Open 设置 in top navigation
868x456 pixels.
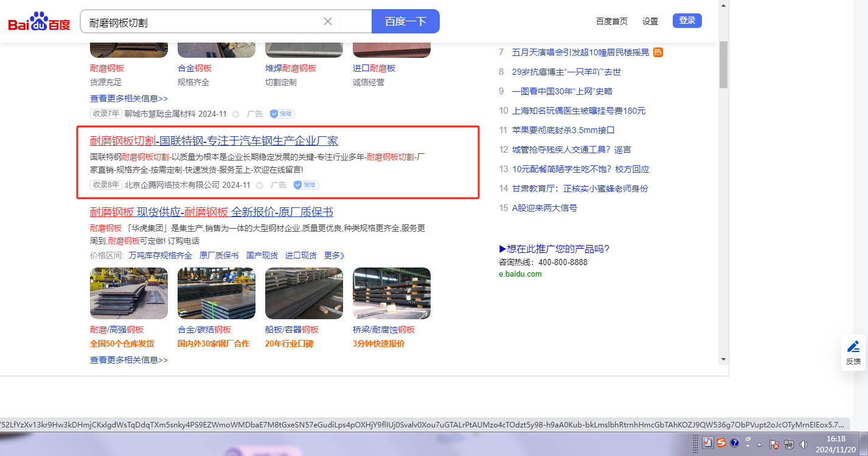coord(650,21)
